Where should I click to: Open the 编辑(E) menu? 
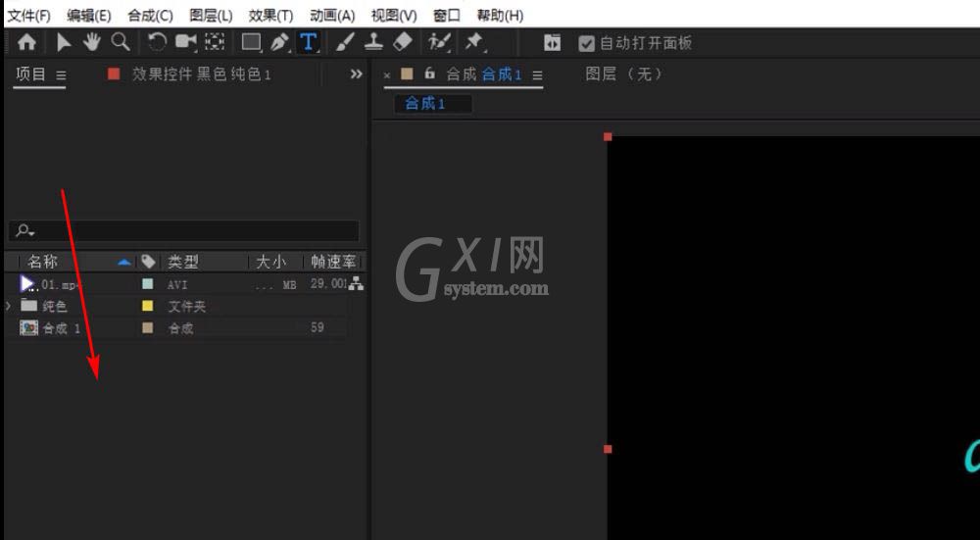(89, 15)
